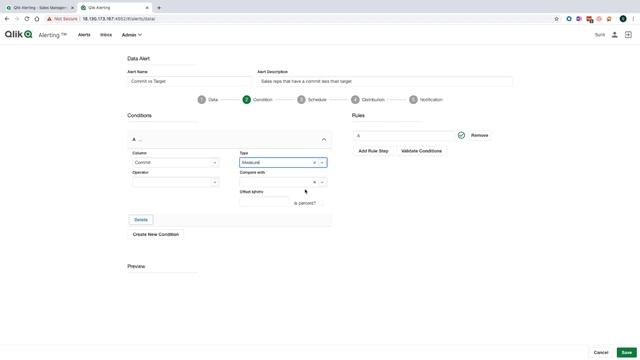
Task: Click the pink extension icon
Action: 599,19
